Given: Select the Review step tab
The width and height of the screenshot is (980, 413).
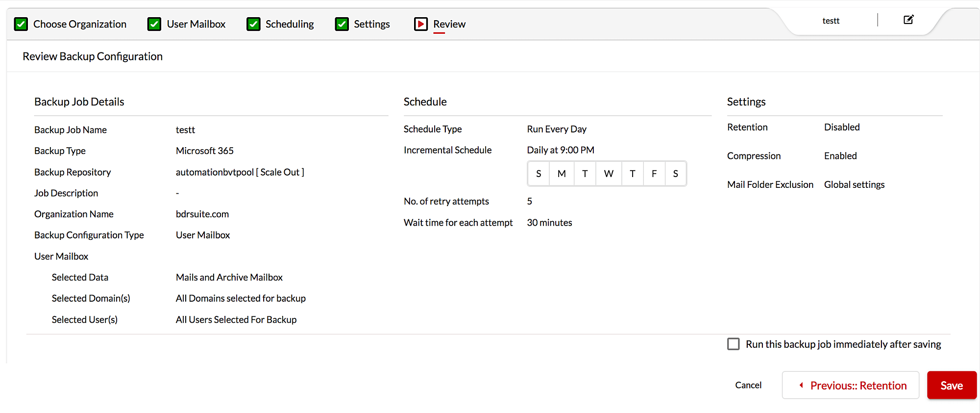Looking at the screenshot, I should (449, 24).
